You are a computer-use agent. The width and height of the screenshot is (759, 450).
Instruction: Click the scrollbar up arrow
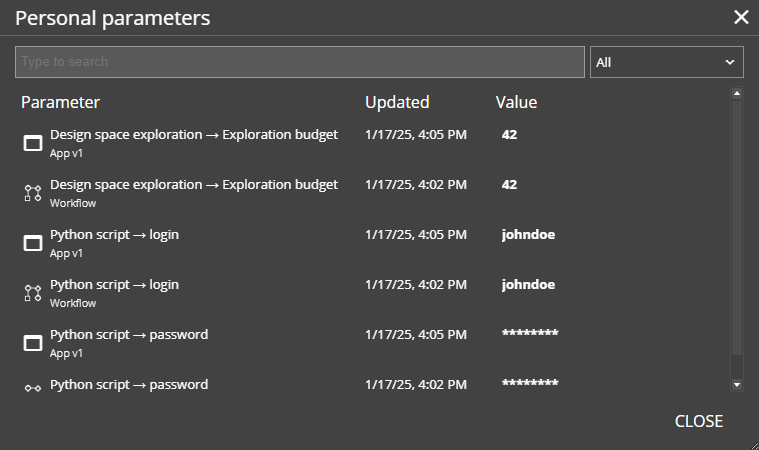click(737, 94)
